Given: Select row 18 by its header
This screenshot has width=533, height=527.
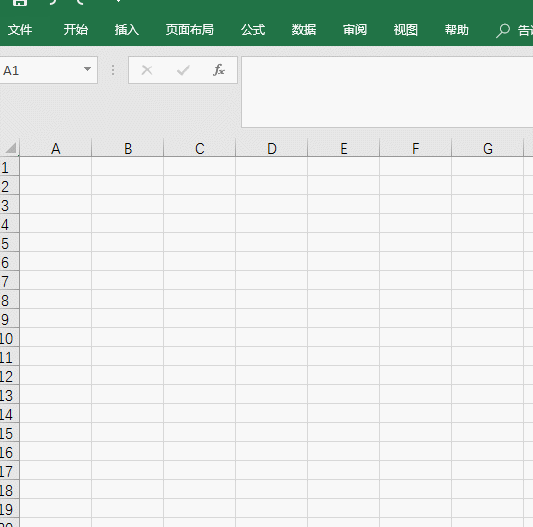Looking at the screenshot, I should point(10,490).
